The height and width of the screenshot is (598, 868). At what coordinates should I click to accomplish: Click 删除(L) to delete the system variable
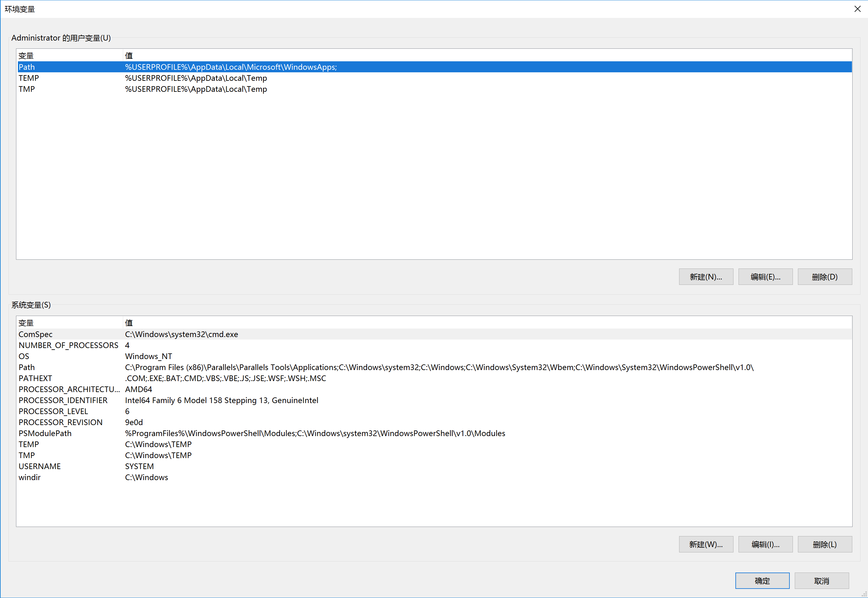(x=824, y=545)
